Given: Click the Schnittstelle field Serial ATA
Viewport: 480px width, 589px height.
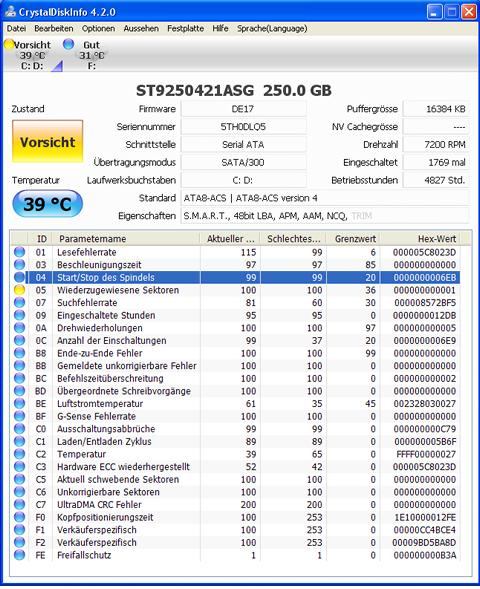Looking at the screenshot, I should point(243,145).
